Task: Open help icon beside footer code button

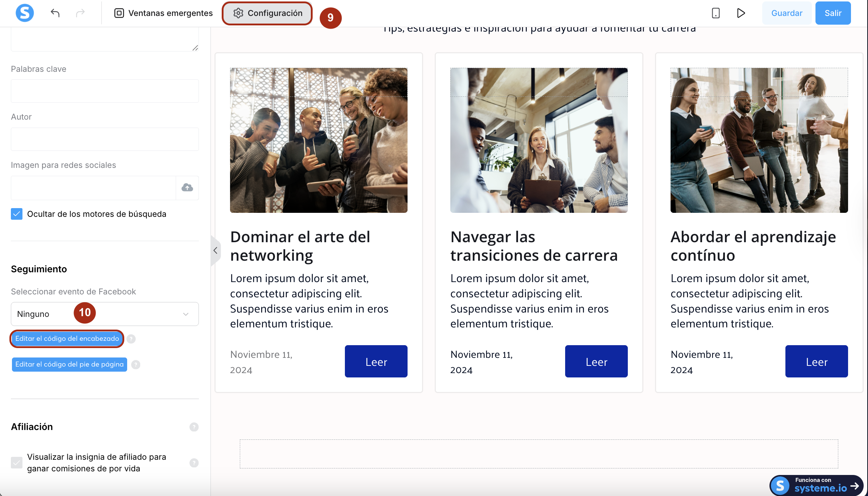Action: [136, 364]
